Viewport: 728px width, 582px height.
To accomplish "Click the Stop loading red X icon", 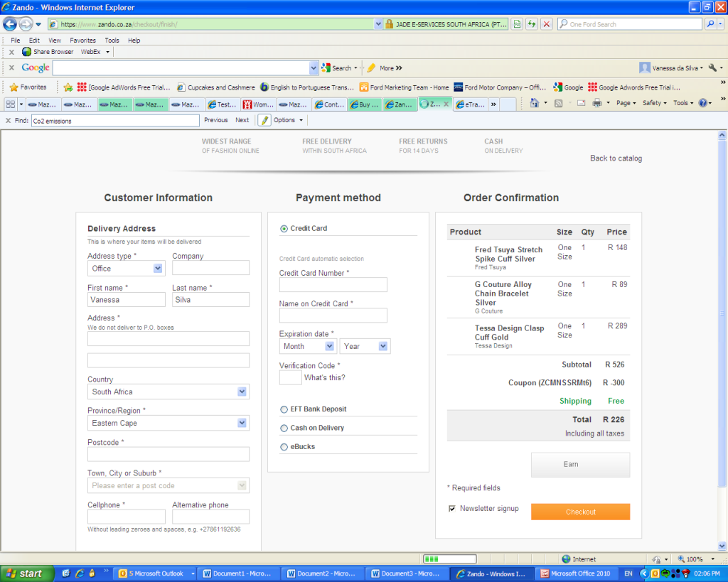I will [x=547, y=24].
